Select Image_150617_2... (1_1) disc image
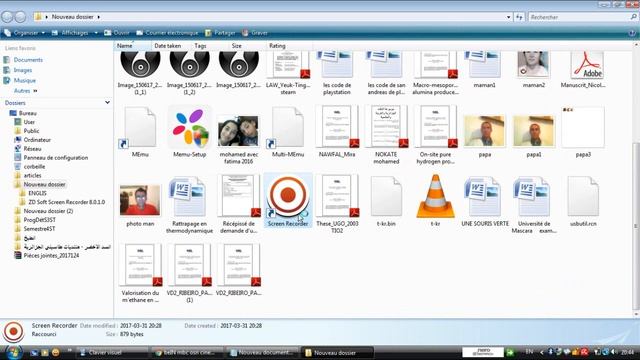The width and height of the screenshot is (640, 360). tap(140, 64)
